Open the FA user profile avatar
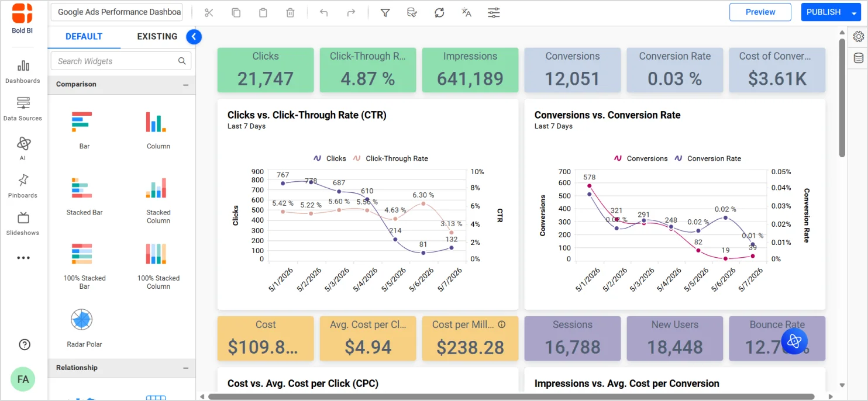The width and height of the screenshot is (868, 401). 23,379
